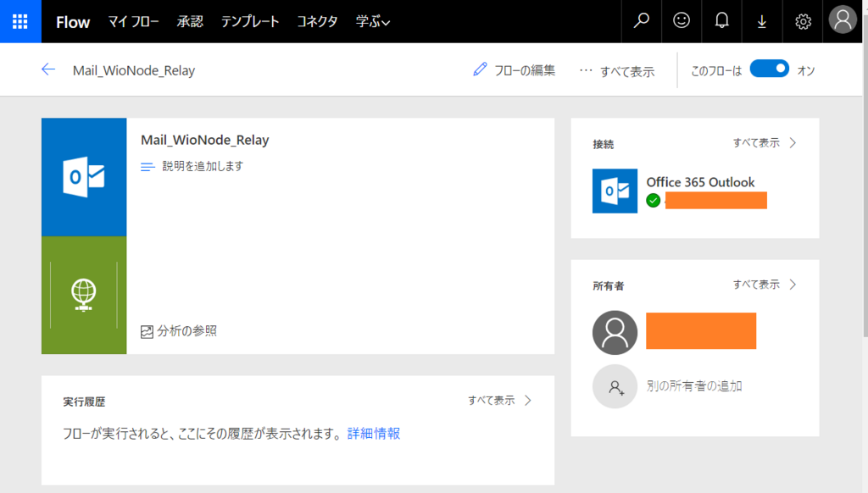
Task: Open the feedback smiley icon
Action: [682, 21]
